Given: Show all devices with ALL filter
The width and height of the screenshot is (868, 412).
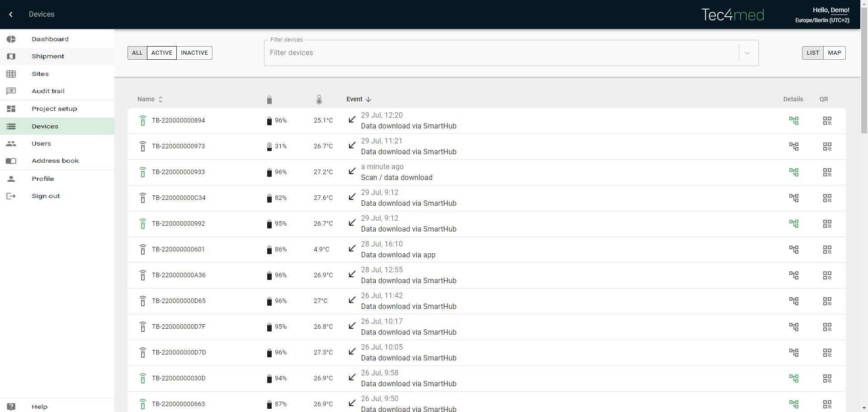Looking at the screenshot, I should (137, 53).
